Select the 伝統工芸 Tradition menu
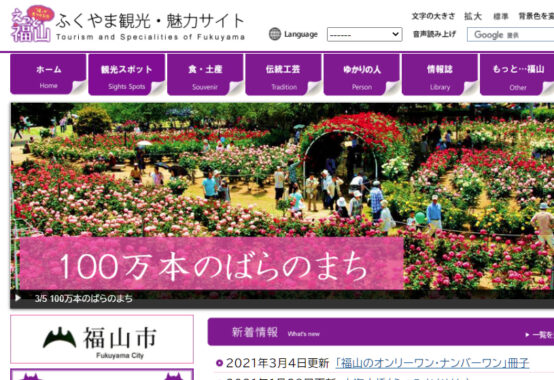554x380 pixels. (x=283, y=75)
